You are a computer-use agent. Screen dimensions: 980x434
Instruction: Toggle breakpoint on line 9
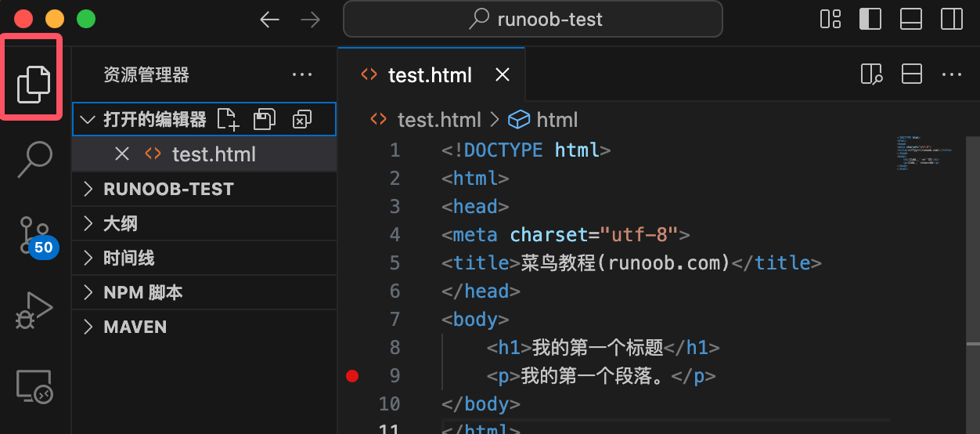352,376
